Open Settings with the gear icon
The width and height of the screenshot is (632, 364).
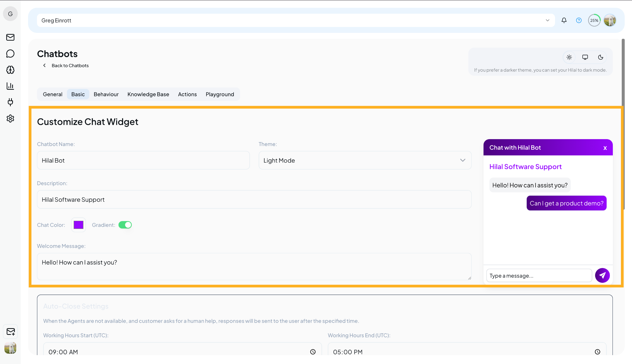click(10, 118)
